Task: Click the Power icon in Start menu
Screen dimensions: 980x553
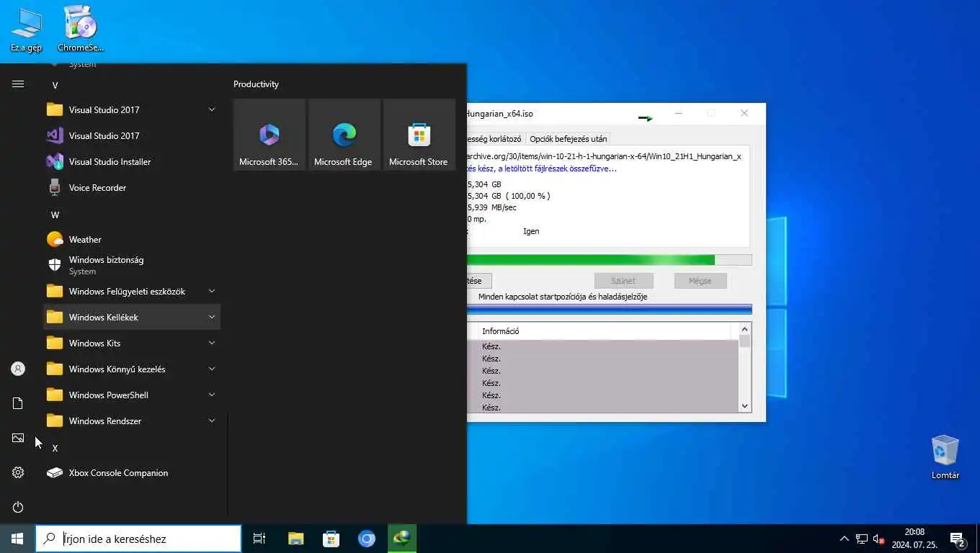Action: (18, 507)
